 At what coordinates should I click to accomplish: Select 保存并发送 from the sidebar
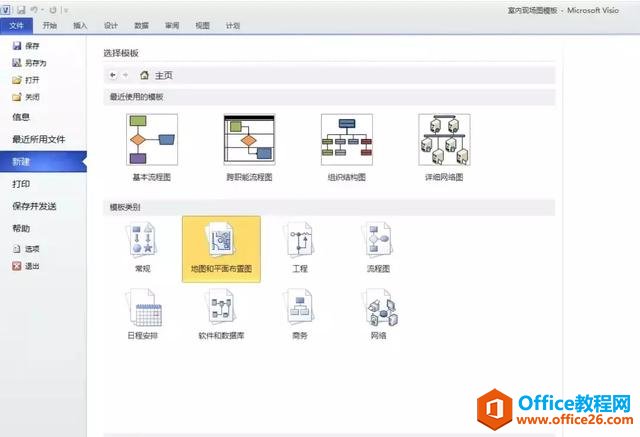click(34, 206)
